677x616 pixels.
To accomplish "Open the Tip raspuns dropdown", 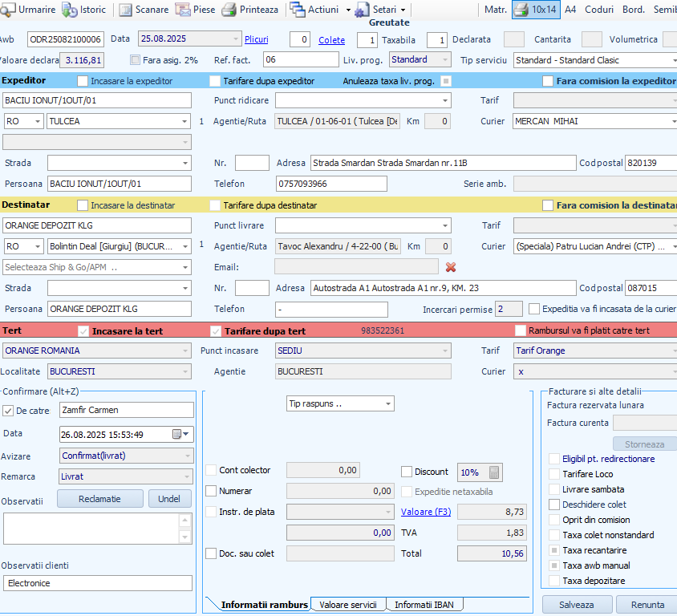I will [x=388, y=403].
